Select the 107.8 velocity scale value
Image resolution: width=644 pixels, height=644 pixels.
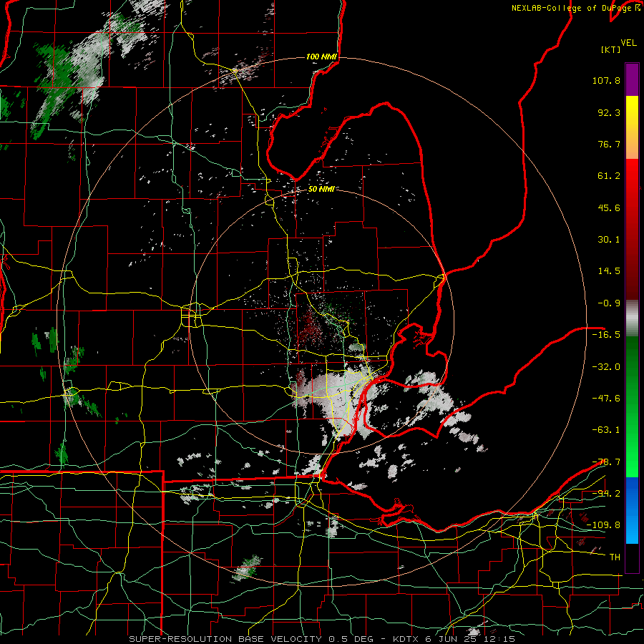[x=606, y=80]
